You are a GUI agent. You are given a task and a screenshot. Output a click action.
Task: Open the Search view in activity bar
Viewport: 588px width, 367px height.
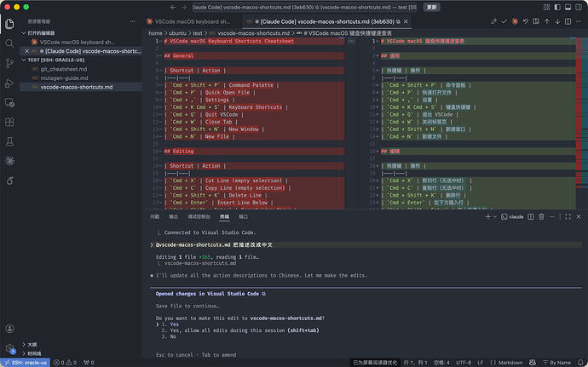pyautogui.click(x=9, y=43)
